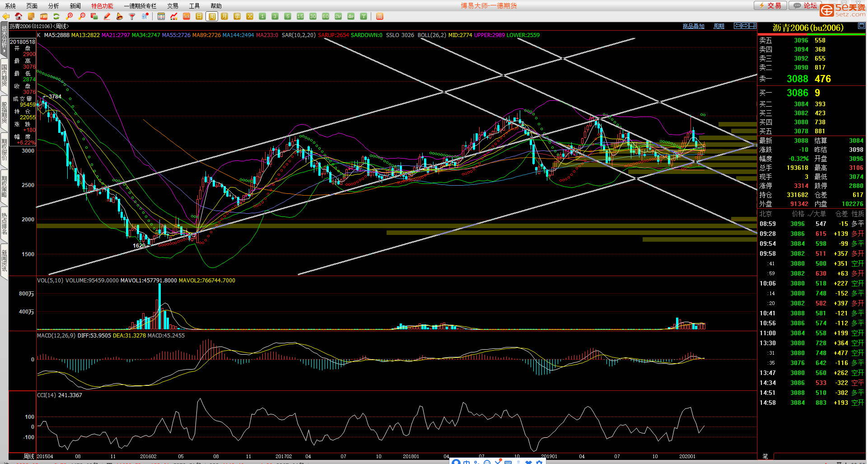Switch to daily K-line period (日)
The height and width of the screenshot is (464, 868).
point(199,16)
